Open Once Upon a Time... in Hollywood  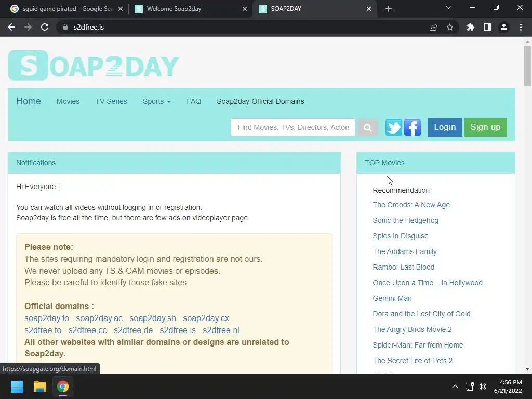pos(428,283)
